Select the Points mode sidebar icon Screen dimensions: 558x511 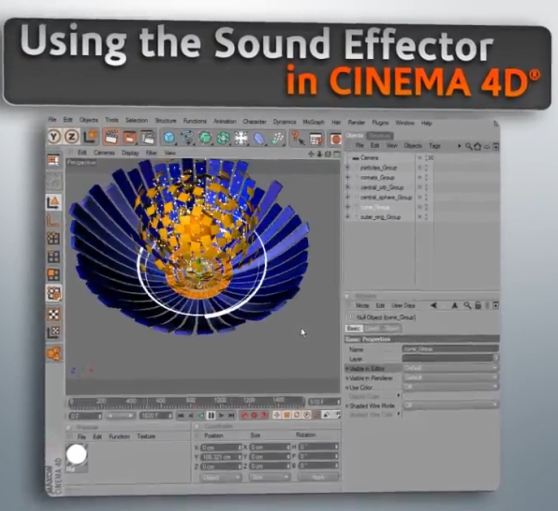(x=54, y=238)
